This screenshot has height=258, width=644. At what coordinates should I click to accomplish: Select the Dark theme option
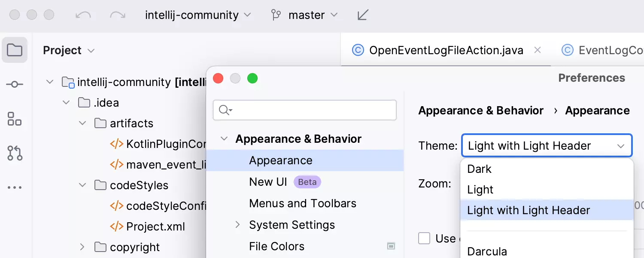pyautogui.click(x=480, y=169)
